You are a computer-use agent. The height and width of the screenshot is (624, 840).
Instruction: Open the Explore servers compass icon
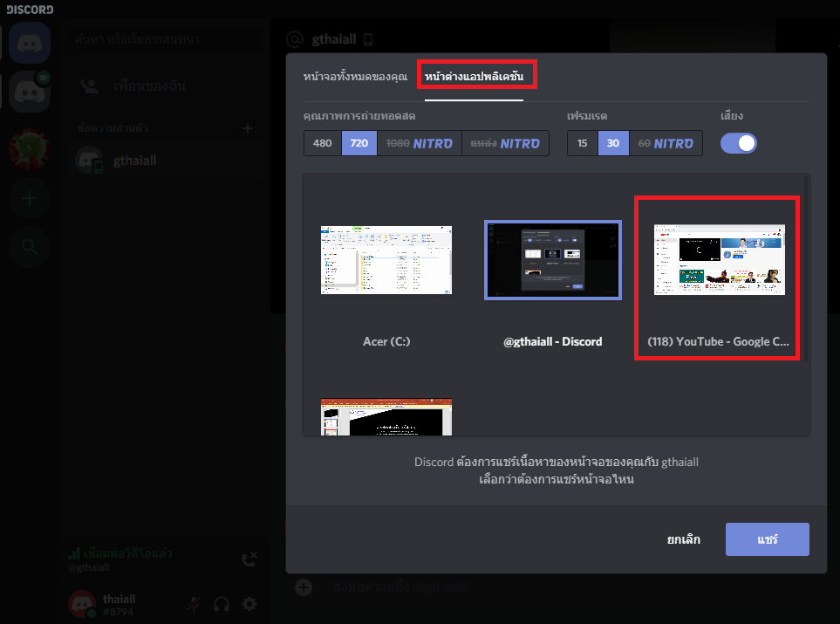click(30, 247)
